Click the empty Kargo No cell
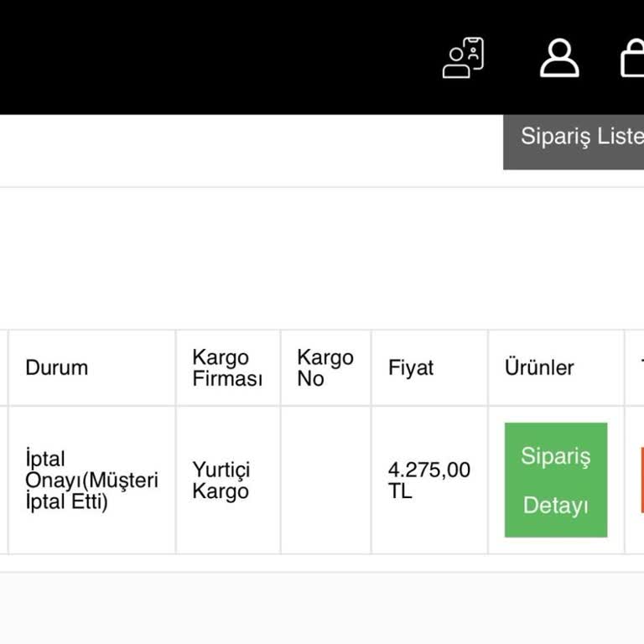The image size is (644, 644). pos(325,480)
